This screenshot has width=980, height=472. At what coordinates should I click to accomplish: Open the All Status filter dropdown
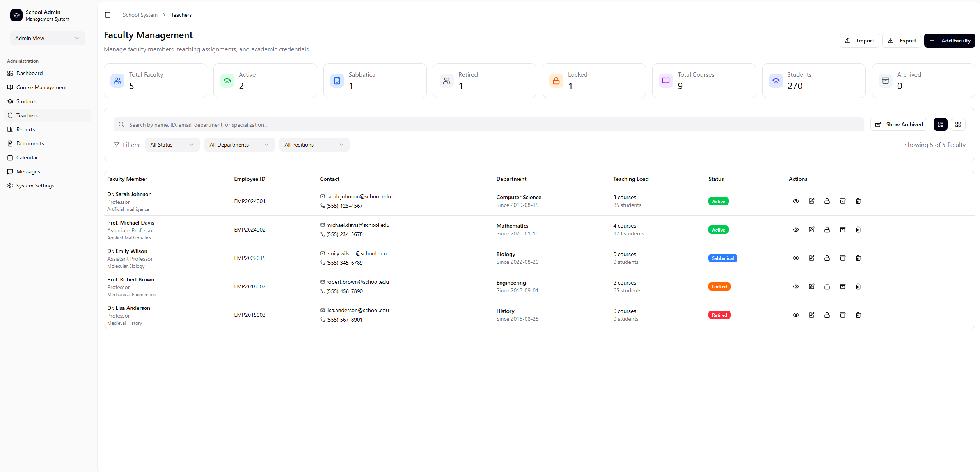coord(172,144)
